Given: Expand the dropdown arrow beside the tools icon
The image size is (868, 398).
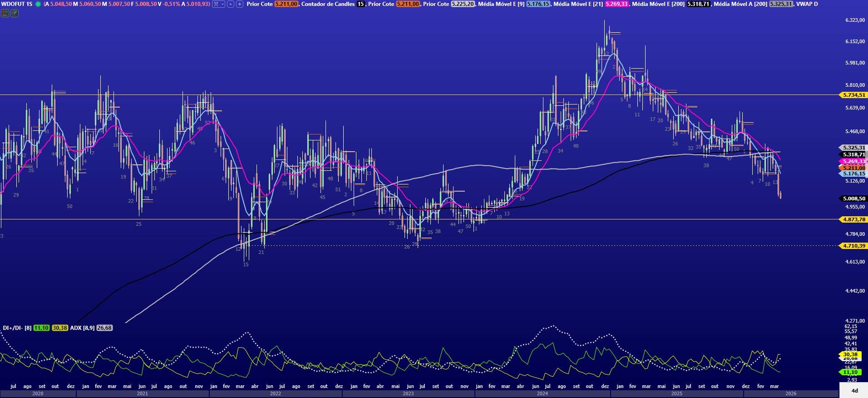Looking at the screenshot, I should click(222, 4).
